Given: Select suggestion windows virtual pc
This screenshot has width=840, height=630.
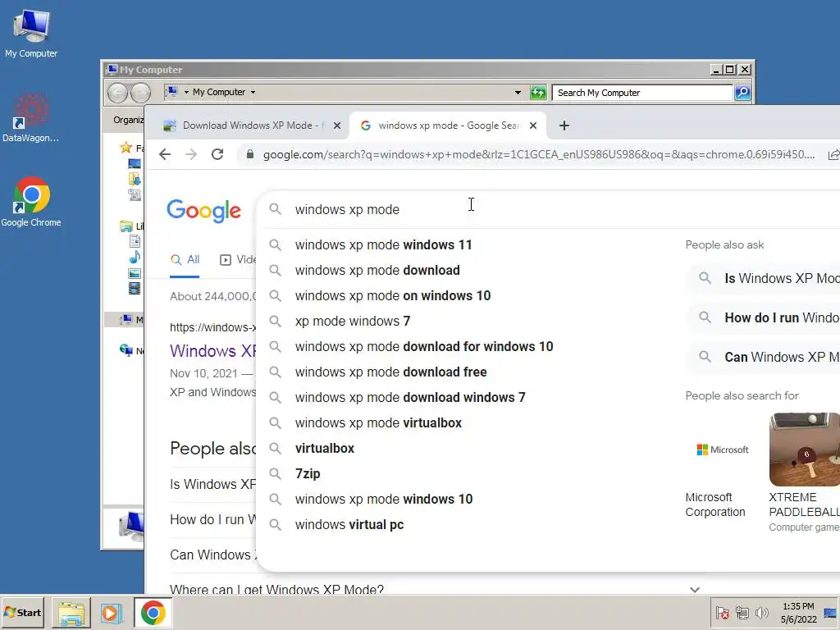Looking at the screenshot, I should (x=349, y=524).
